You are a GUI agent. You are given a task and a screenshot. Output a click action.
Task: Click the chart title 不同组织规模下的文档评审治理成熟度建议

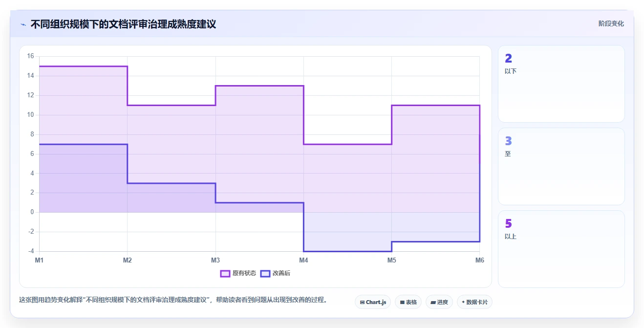(123, 24)
